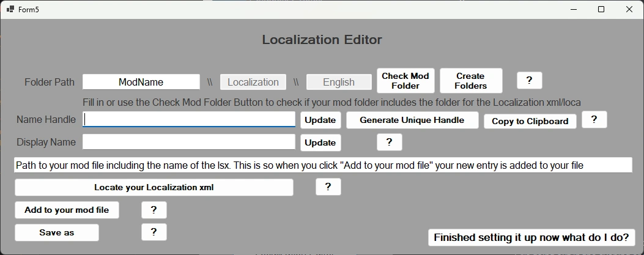This screenshot has width=644, height=255.
Task: Click the Save as button
Action: (57, 232)
